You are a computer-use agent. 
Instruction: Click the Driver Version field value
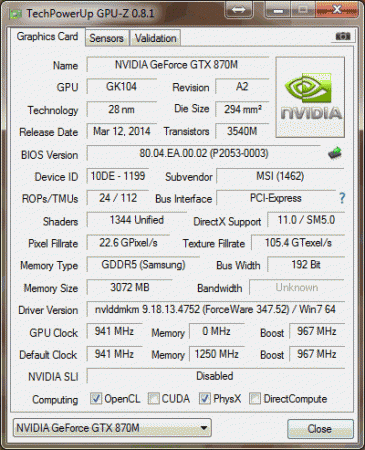tap(215, 309)
